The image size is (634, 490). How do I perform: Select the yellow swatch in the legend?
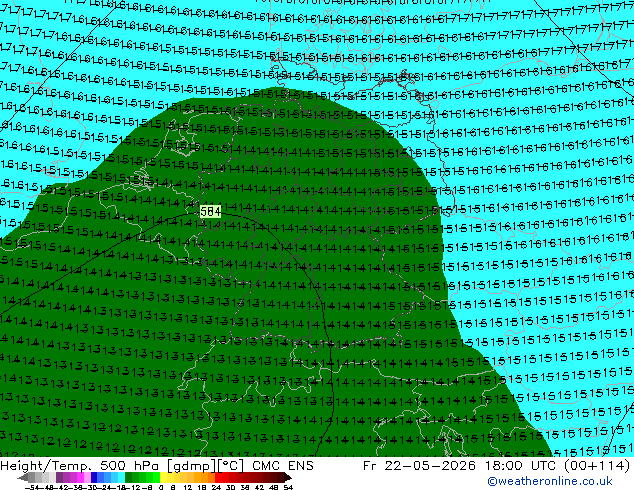(163, 477)
